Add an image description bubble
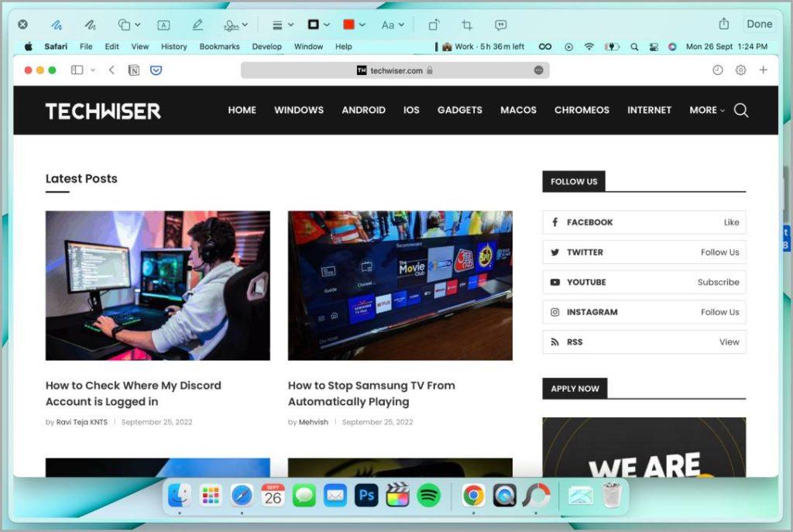Image resolution: width=793 pixels, height=532 pixels. click(x=501, y=25)
